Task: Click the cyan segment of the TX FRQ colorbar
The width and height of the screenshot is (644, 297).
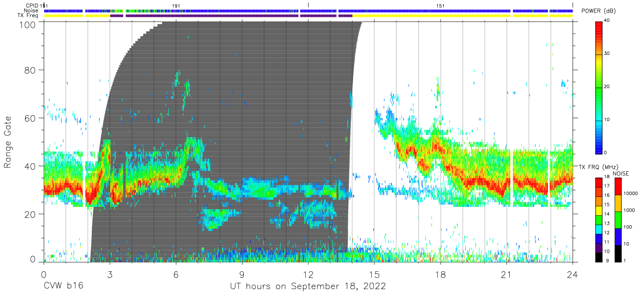Action: (x=598, y=229)
